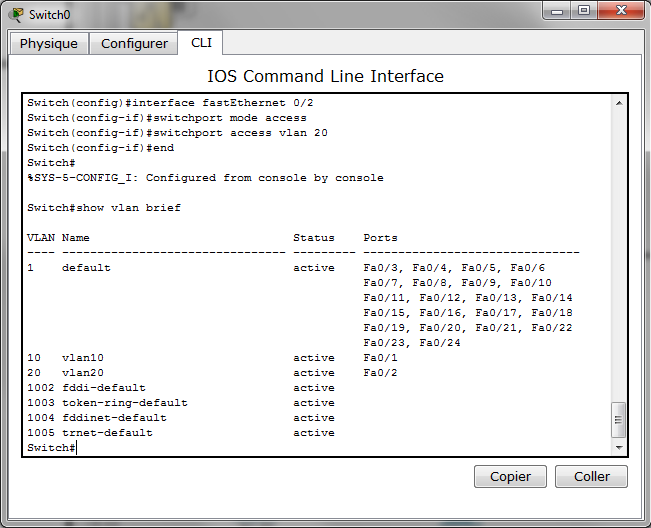
Task: Click the Switch0 window title icon
Action: point(17,15)
